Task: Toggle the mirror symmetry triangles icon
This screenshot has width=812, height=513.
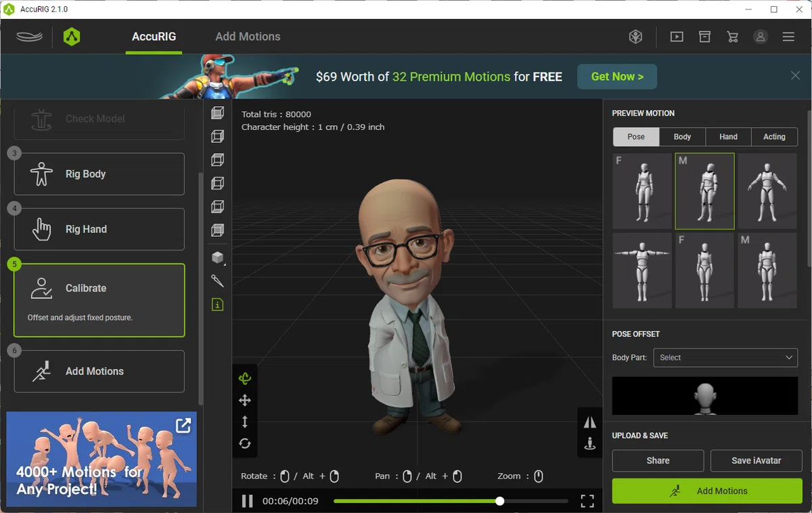Action: tap(590, 422)
